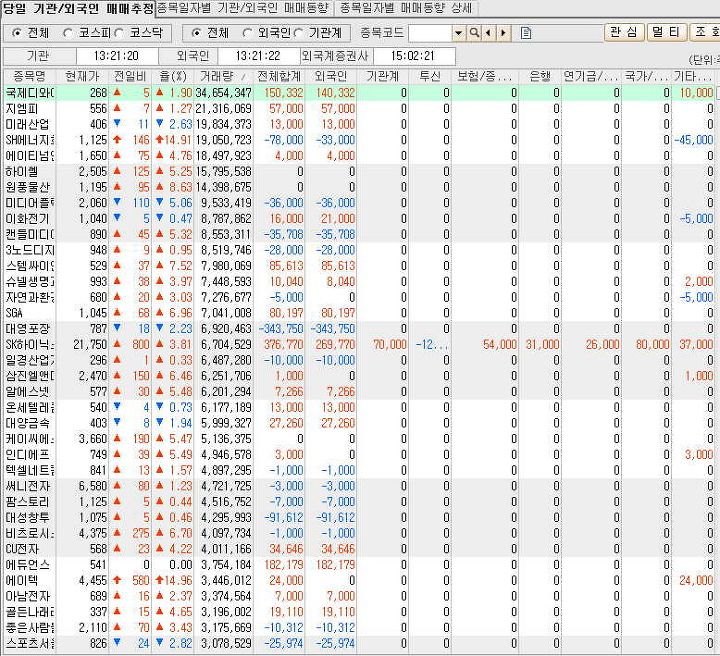
Task: Sort by 현재가 column header
Action: pos(82,76)
